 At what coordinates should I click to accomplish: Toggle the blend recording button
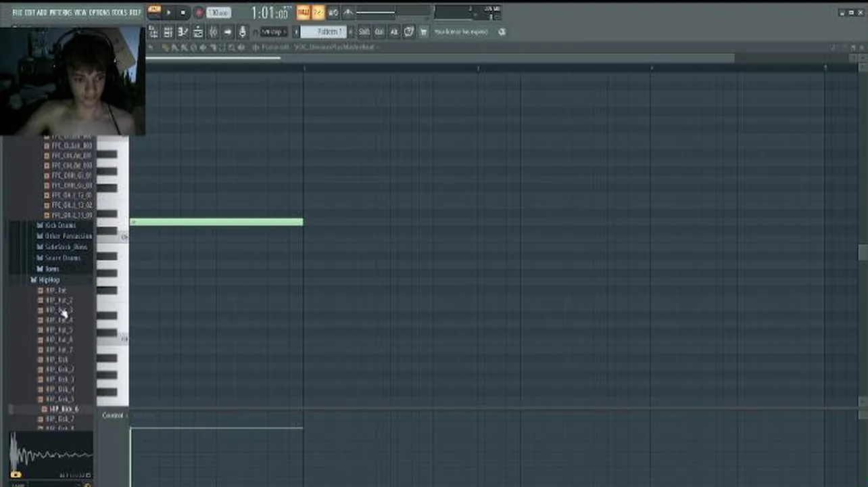click(333, 12)
